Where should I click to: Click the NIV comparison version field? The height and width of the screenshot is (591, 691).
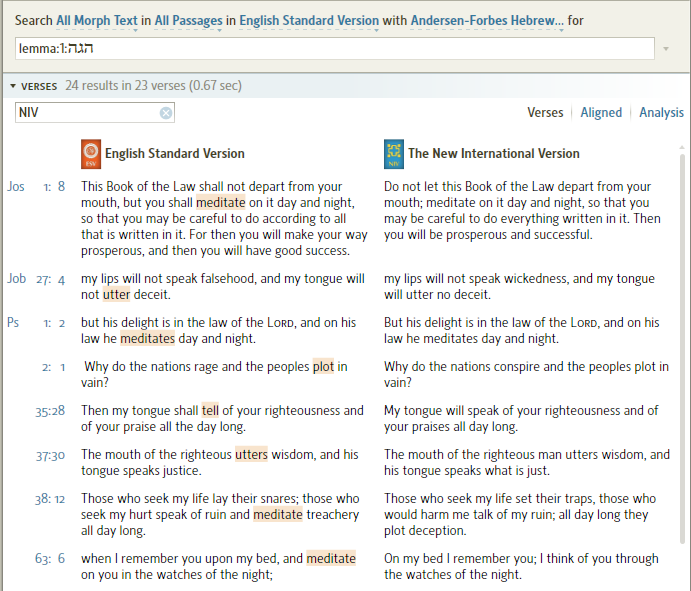(x=95, y=113)
